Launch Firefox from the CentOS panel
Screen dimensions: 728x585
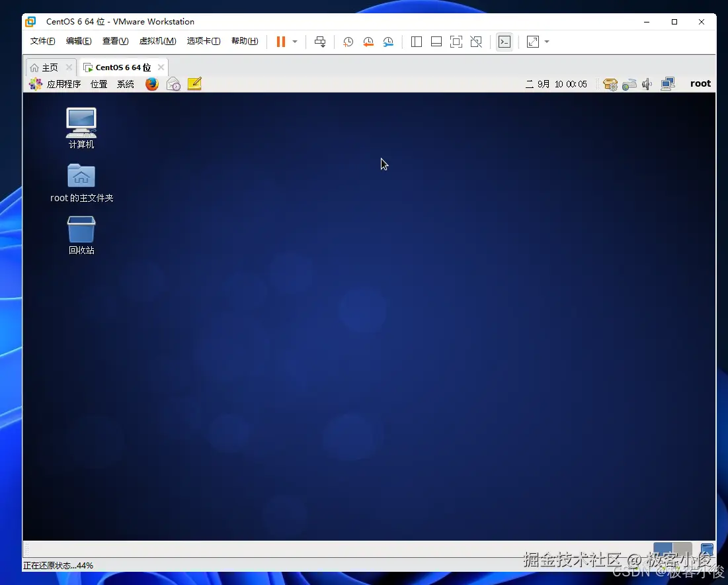tap(152, 84)
